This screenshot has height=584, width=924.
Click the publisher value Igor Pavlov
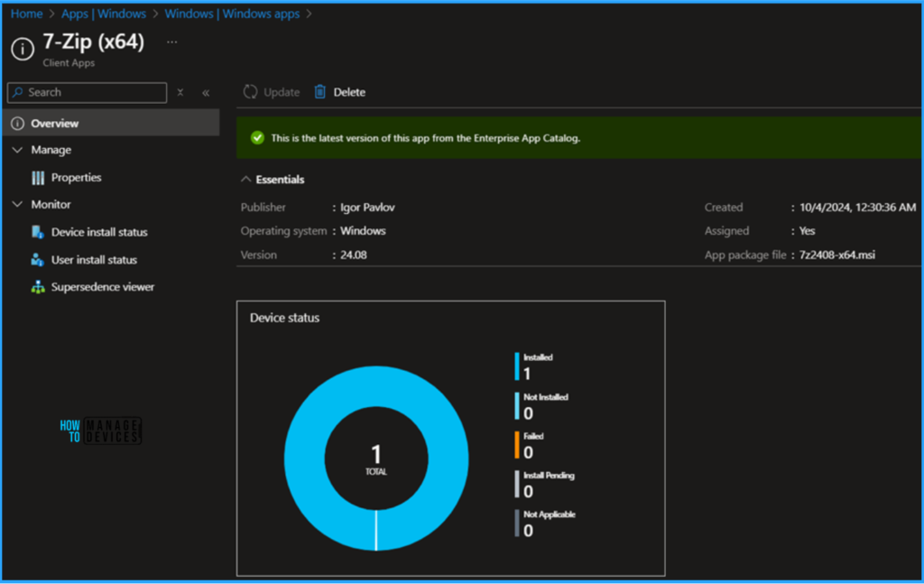click(368, 208)
